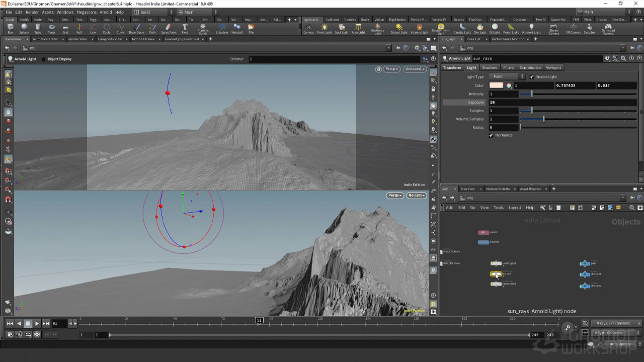This screenshot has width=644, height=362.
Task: Add a Sky Light from shelf
Action: coord(480,29)
